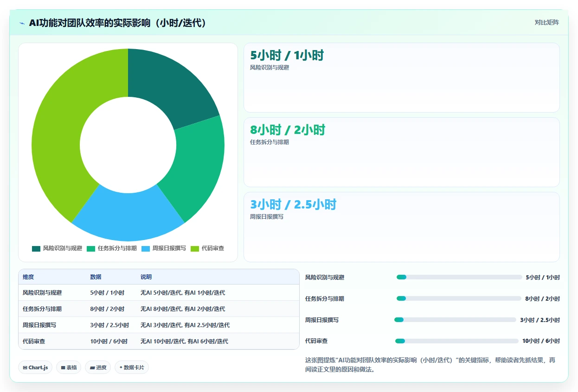Click table cell 风险识别与规避
Viewport: 578px width, 392px height.
[x=42, y=293]
